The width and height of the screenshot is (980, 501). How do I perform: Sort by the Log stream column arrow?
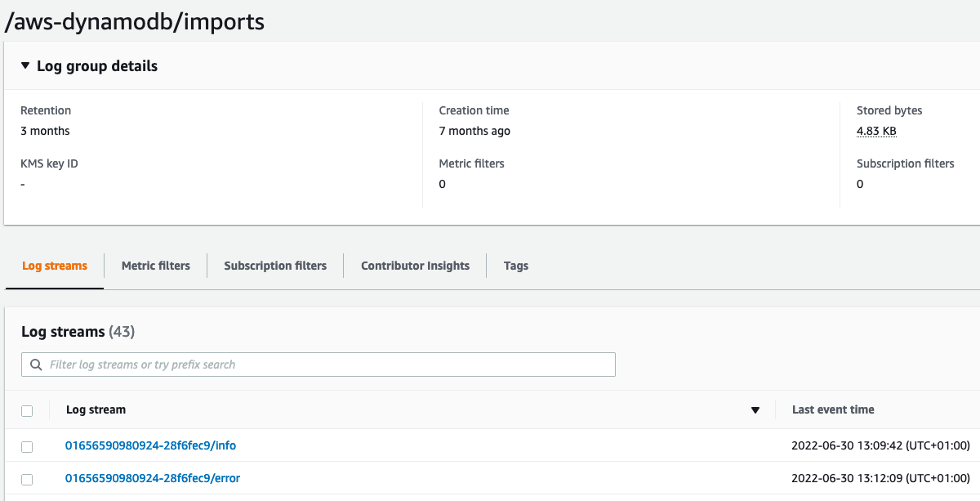pos(755,410)
